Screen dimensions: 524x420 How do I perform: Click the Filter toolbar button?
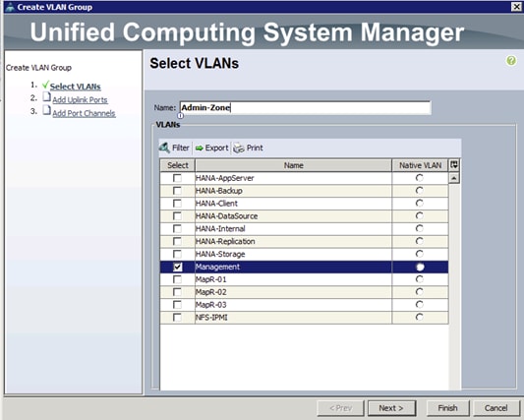[x=174, y=148]
